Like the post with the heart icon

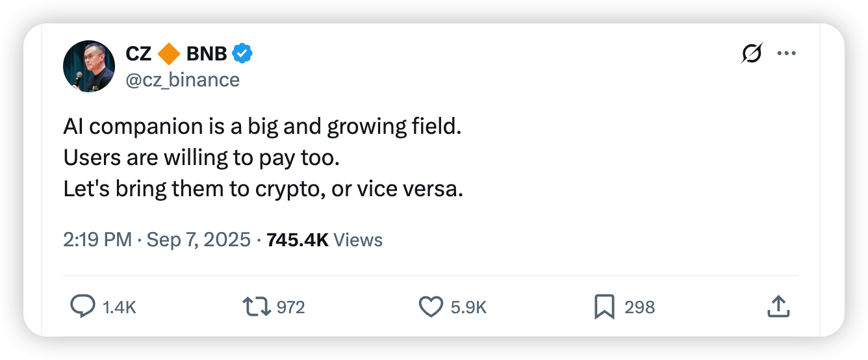pos(431,307)
